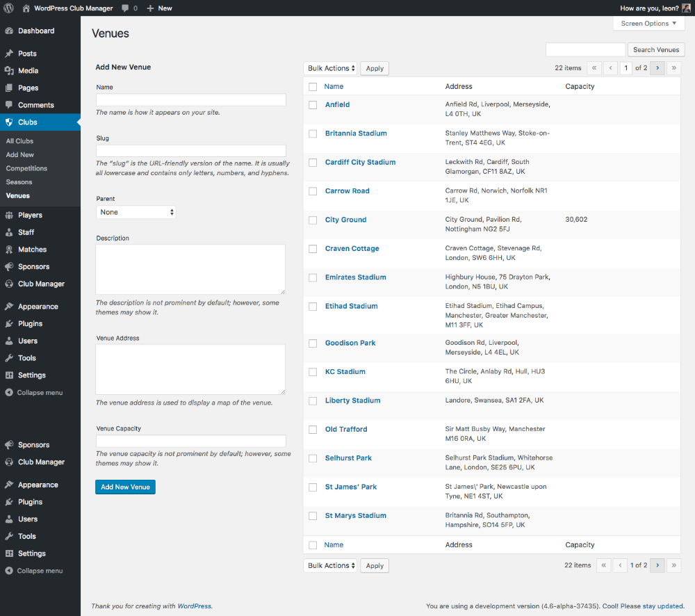This screenshot has width=695, height=616.
Task: Click Apply next to upper Bulk Actions
Action: click(x=375, y=68)
